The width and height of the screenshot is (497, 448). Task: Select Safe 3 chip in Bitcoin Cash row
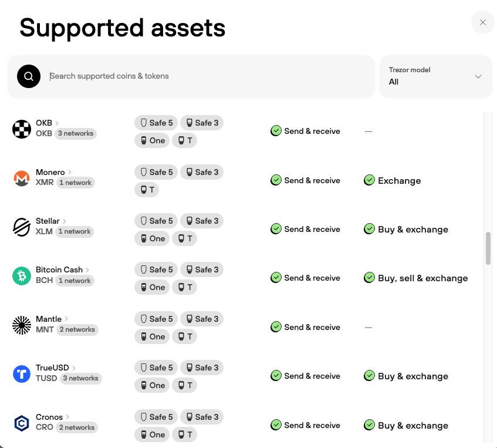coord(202,270)
